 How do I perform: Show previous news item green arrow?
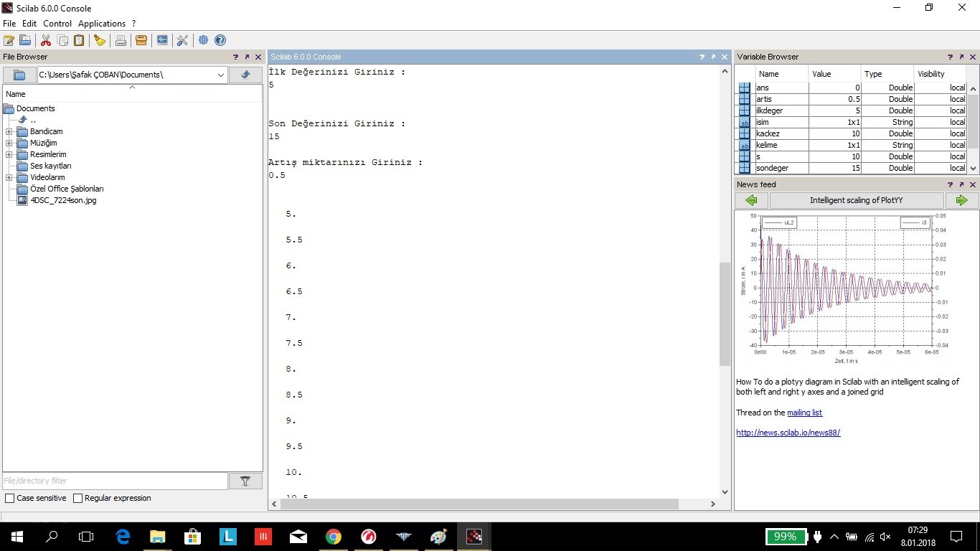click(751, 200)
